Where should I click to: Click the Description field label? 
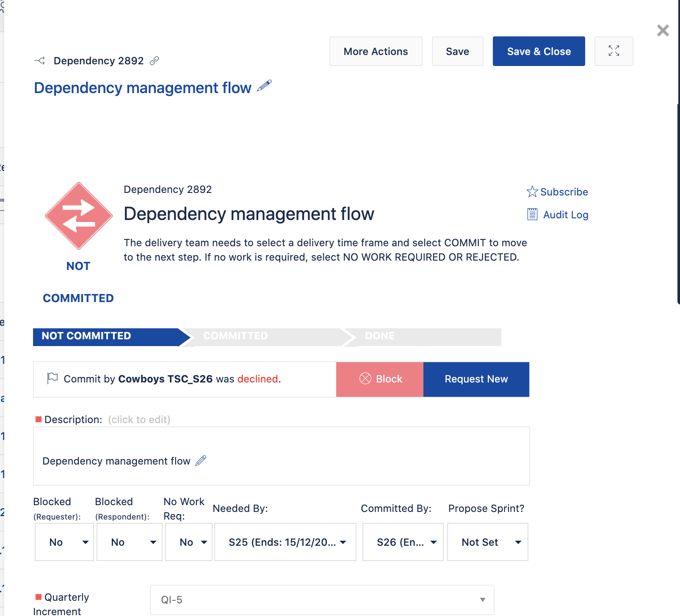[73, 420]
